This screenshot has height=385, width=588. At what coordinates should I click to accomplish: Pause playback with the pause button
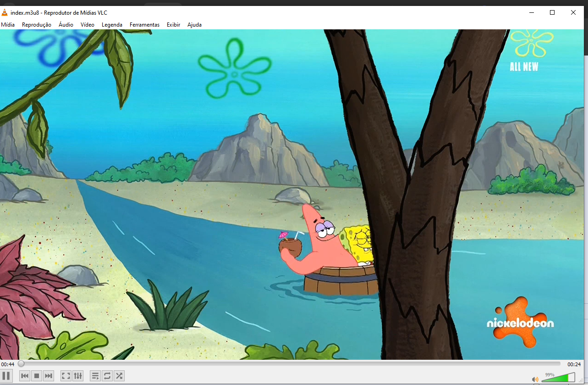[6, 376]
